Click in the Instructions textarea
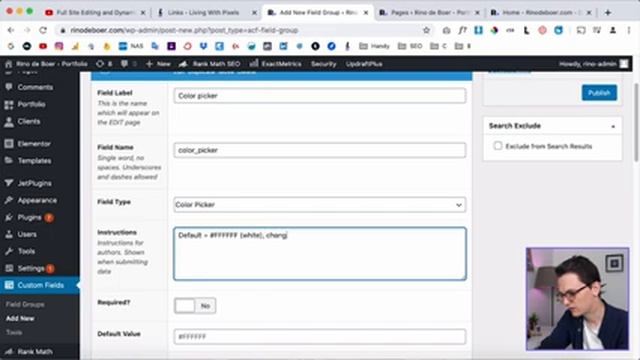Screen dimensions: 640x360 point(320,253)
